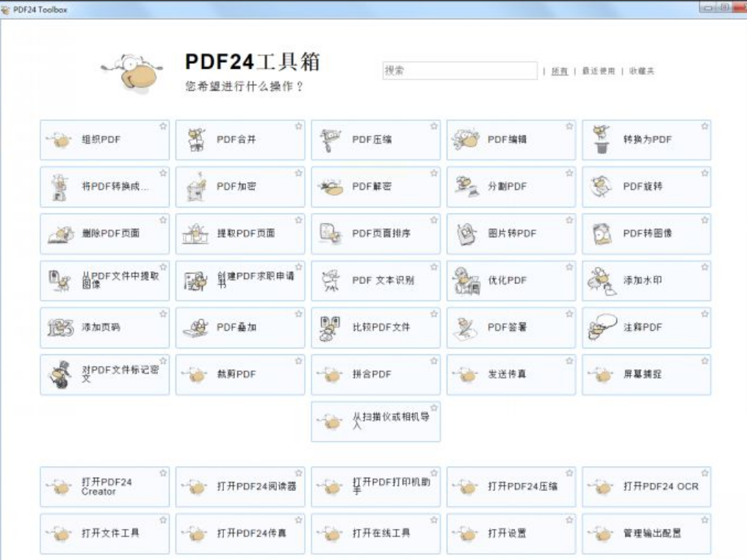This screenshot has width=747, height=560.
Task: Open the 收藏夹 favorites filter
Action: click(x=642, y=71)
